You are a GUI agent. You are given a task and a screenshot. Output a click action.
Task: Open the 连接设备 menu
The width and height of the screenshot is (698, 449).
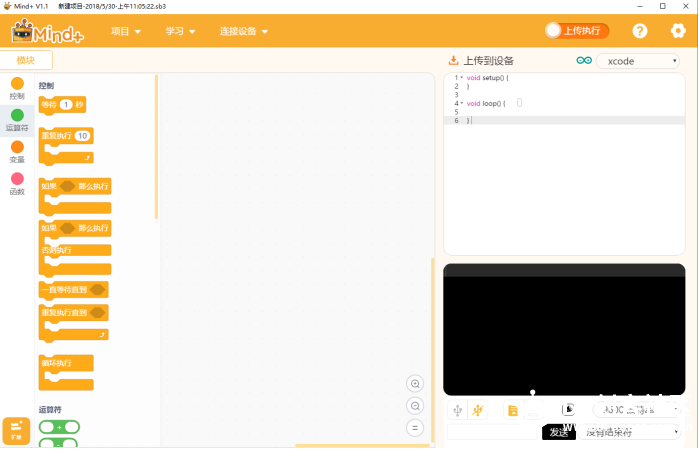pos(243,31)
